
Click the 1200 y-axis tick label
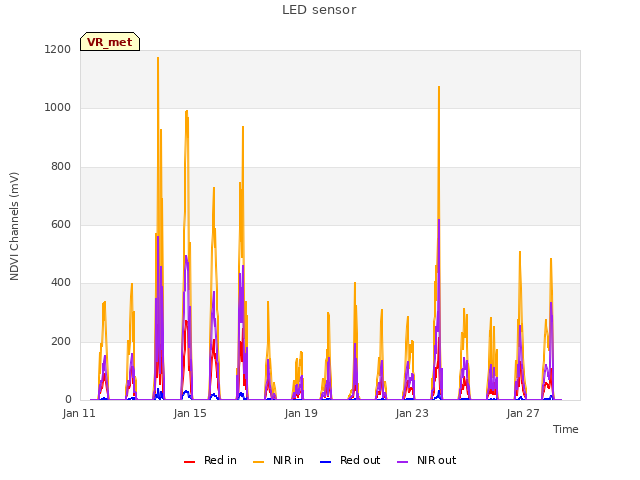pos(58,49)
